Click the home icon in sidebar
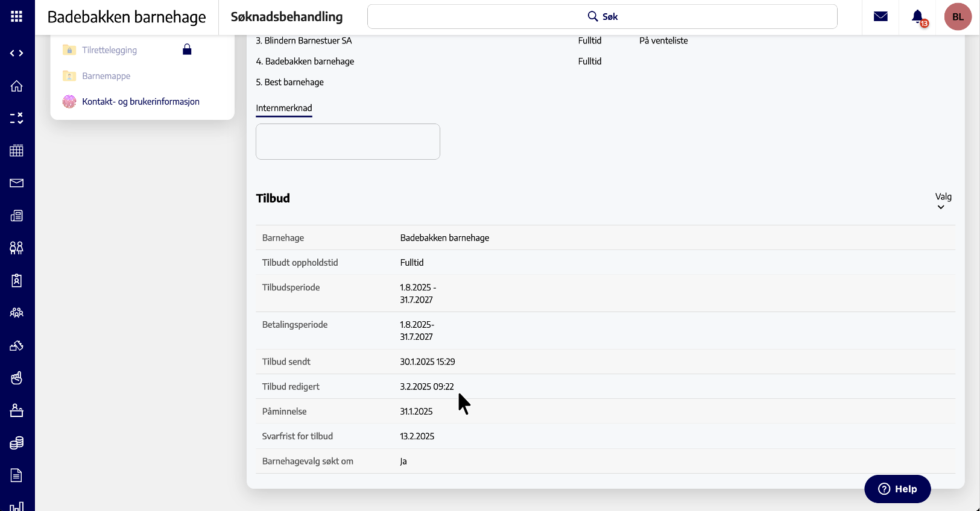 click(x=17, y=86)
